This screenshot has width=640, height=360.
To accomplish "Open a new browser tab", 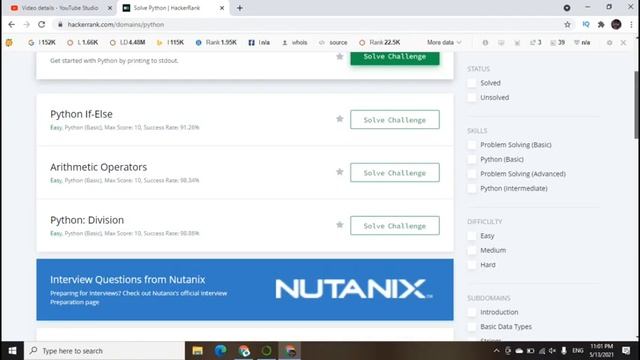I will [x=240, y=8].
